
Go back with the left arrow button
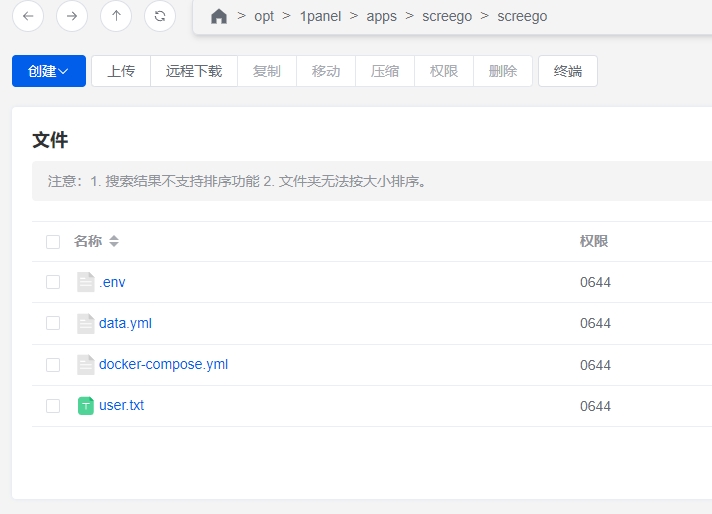tap(28, 16)
